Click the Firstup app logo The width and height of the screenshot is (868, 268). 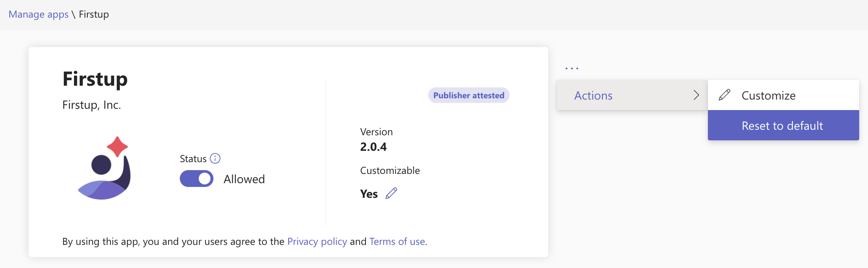(105, 168)
